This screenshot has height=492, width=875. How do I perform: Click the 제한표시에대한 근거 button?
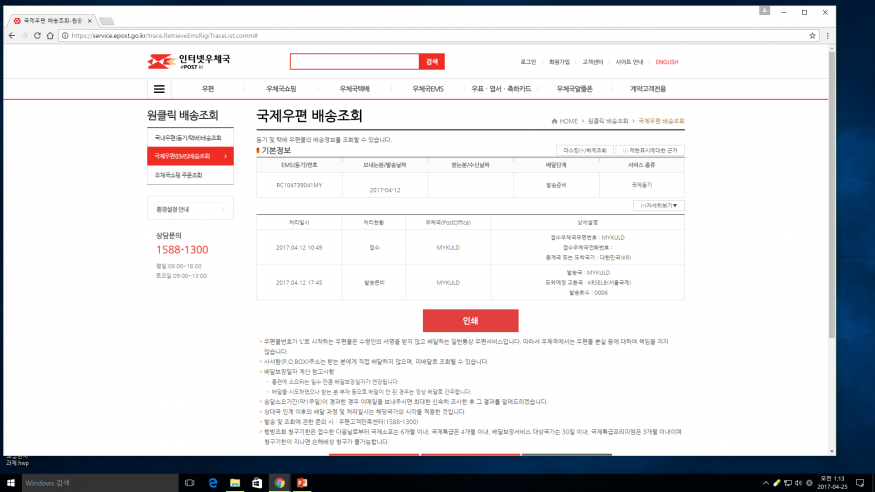pos(650,151)
